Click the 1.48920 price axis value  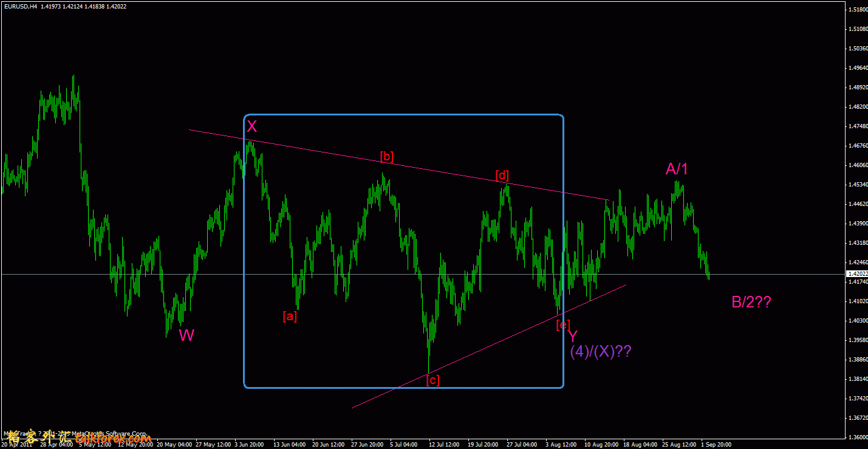coord(858,87)
